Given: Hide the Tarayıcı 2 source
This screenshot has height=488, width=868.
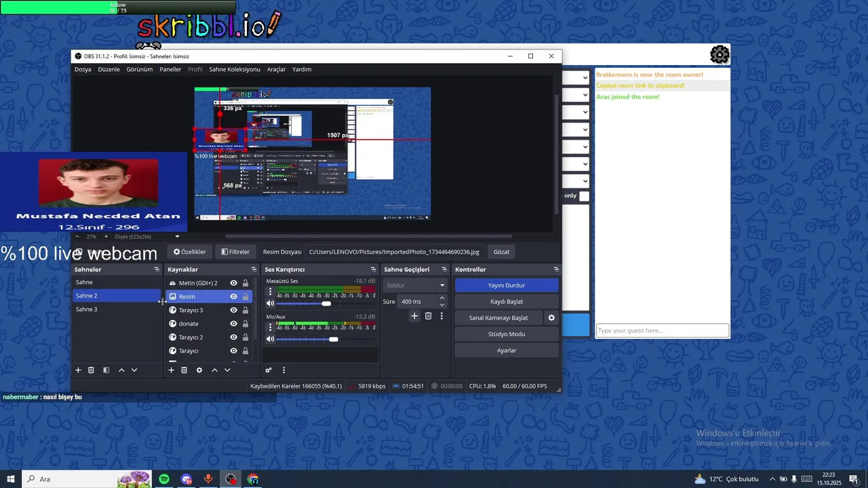Looking at the screenshot, I should [233, 338].
